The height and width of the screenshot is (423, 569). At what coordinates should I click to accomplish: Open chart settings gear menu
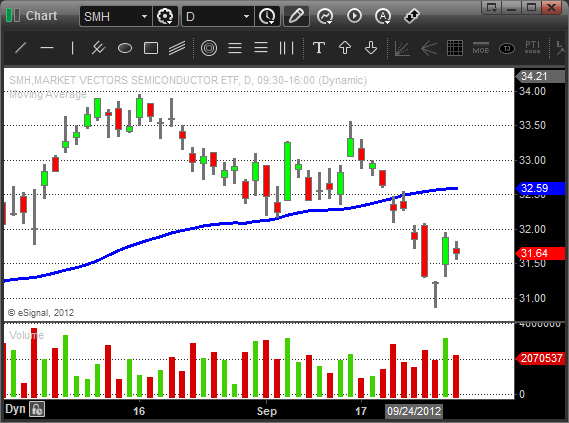pos(165,16)
